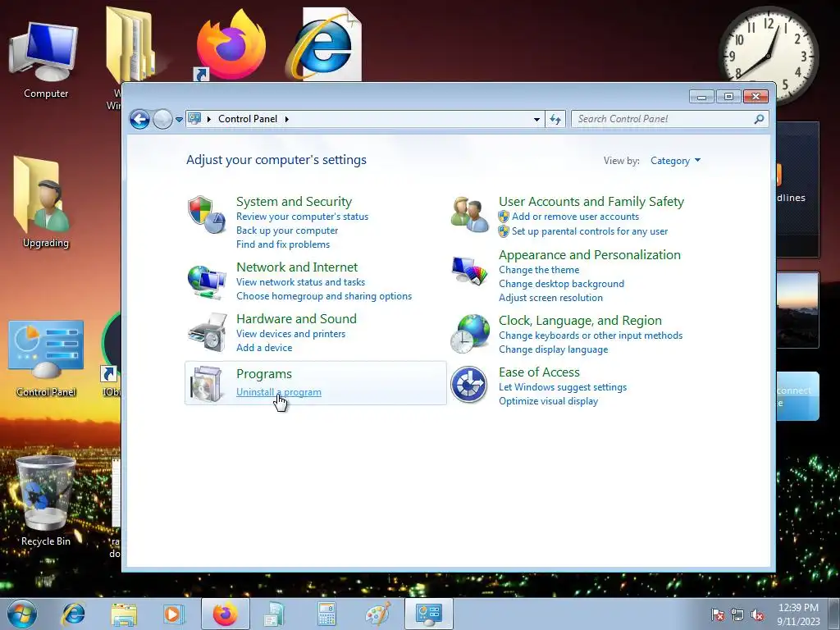
Task: Expand the arrow before Control Panel breadcrumb
Action: pos(209,119)
